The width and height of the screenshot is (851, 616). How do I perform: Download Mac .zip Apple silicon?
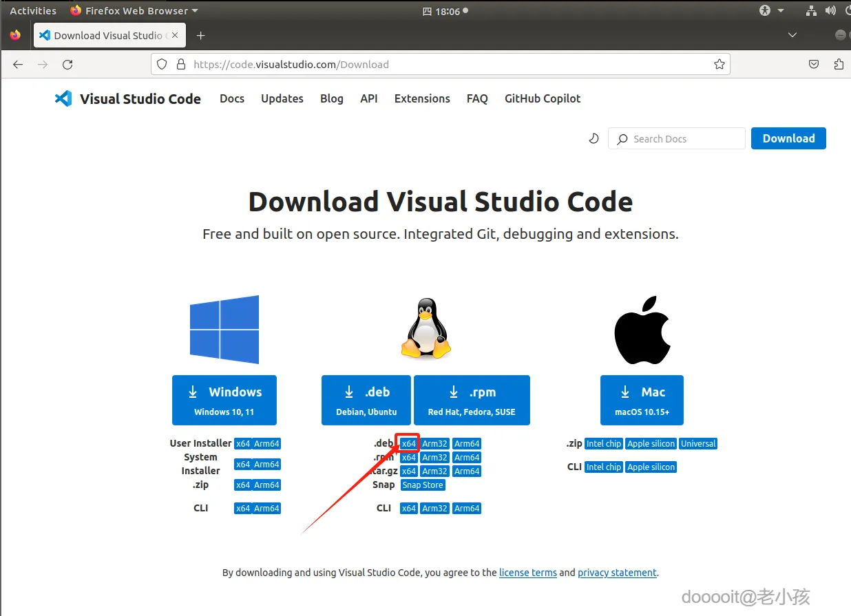(x=651, y=444)
